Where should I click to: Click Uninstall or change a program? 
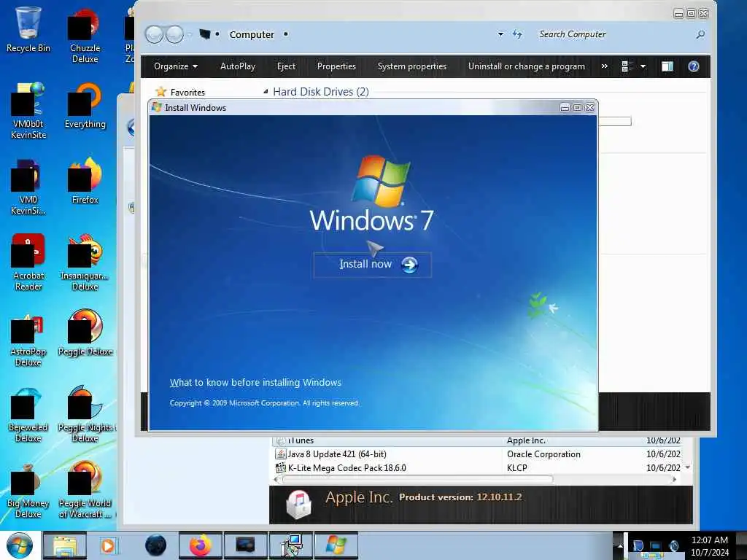527,66
